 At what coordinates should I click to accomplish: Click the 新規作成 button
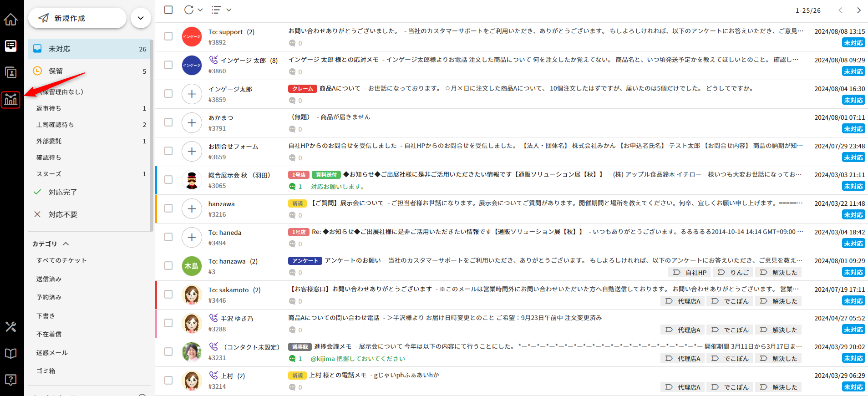point(77,18)
